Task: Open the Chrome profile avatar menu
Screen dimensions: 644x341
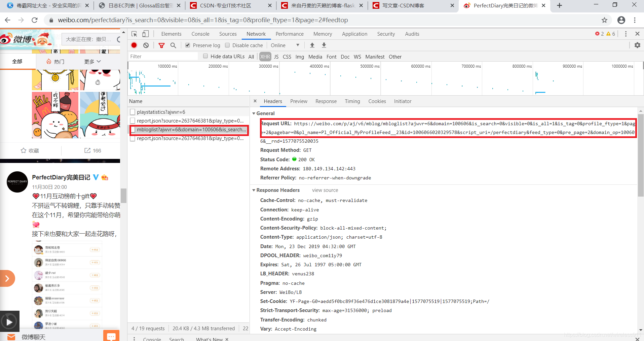Action: coord(621,20)
